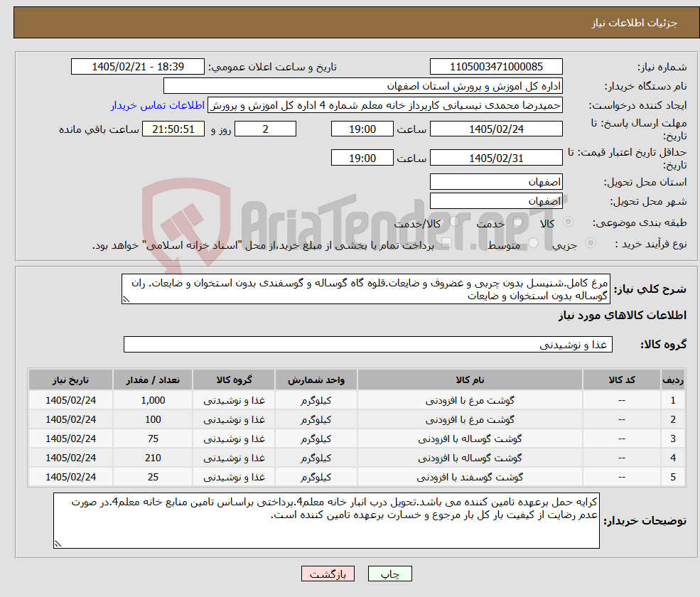Click the request creator field
Screen dimensions: 700x597
(384, 105)
